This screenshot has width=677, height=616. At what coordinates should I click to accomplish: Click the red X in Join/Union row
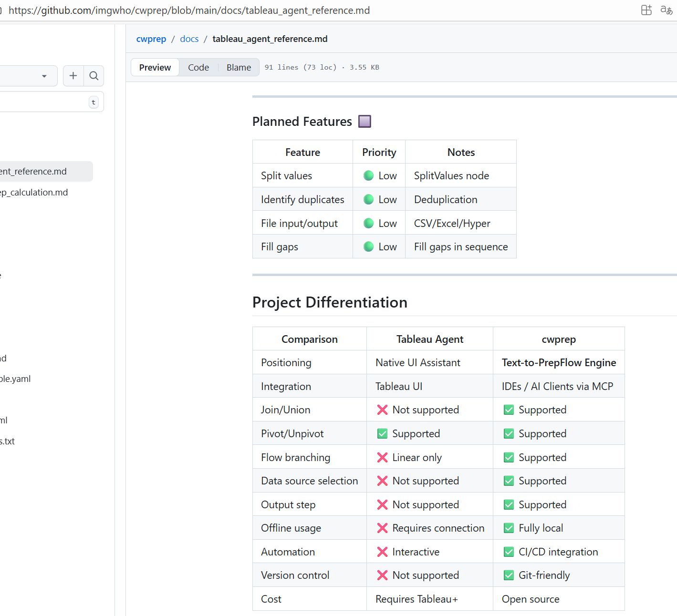[382, 410]
